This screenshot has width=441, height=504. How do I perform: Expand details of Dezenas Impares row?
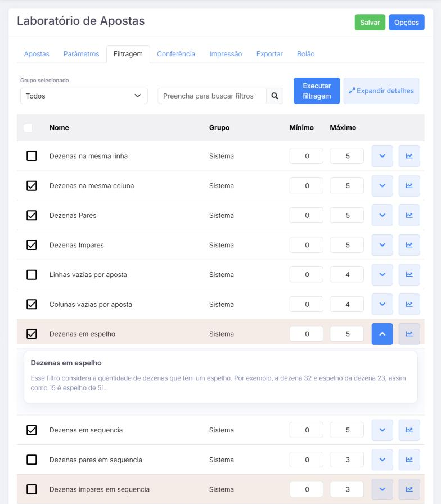(382, 245)
